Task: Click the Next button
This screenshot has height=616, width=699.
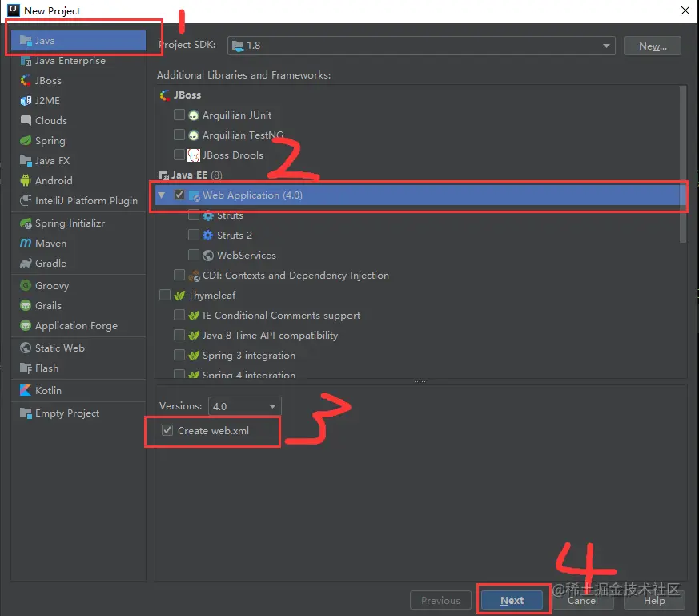Action: point(512,601)
